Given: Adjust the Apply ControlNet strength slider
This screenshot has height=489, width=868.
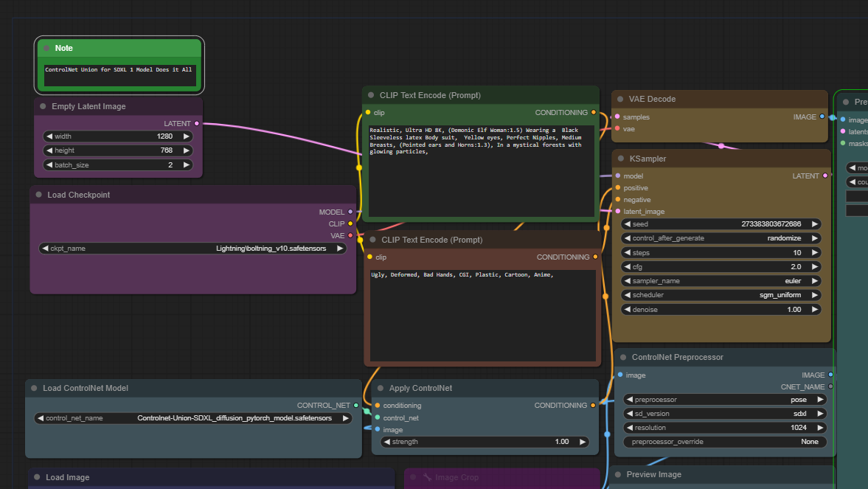Looking at the screenshot, I should click(x=485, y=442).
